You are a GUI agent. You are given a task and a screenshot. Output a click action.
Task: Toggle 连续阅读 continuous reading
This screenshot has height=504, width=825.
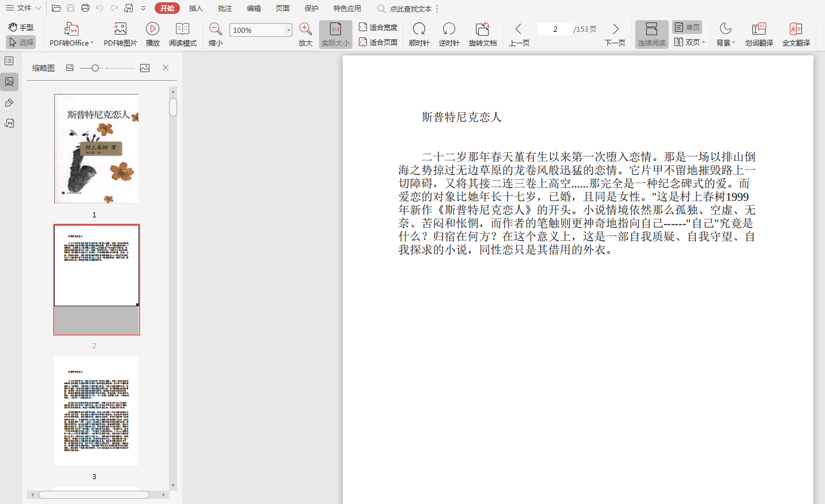point(652,35)
